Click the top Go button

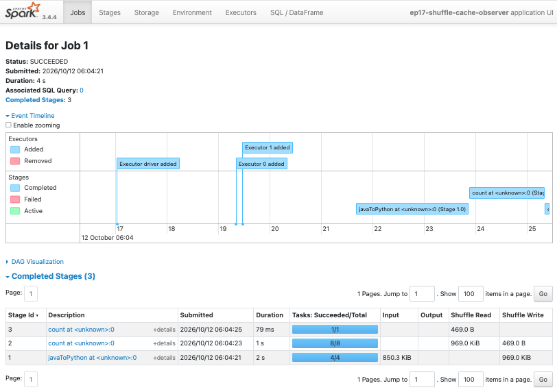click(543, 294)
